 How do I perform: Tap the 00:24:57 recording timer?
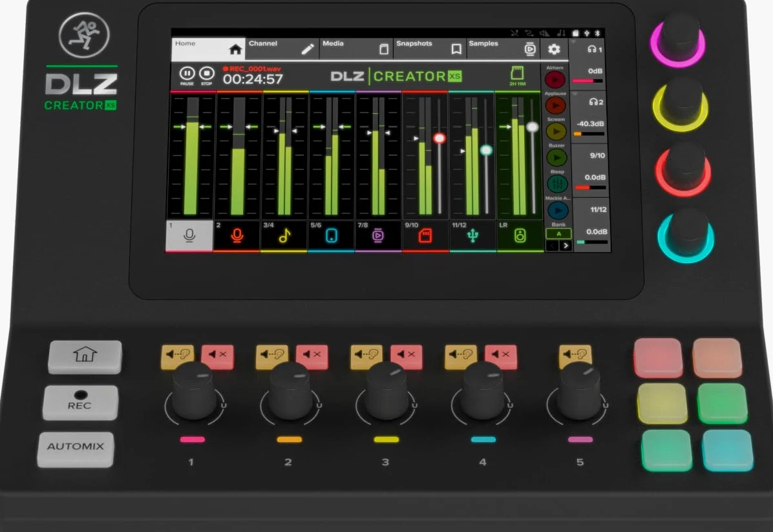[x=253, y=79]
